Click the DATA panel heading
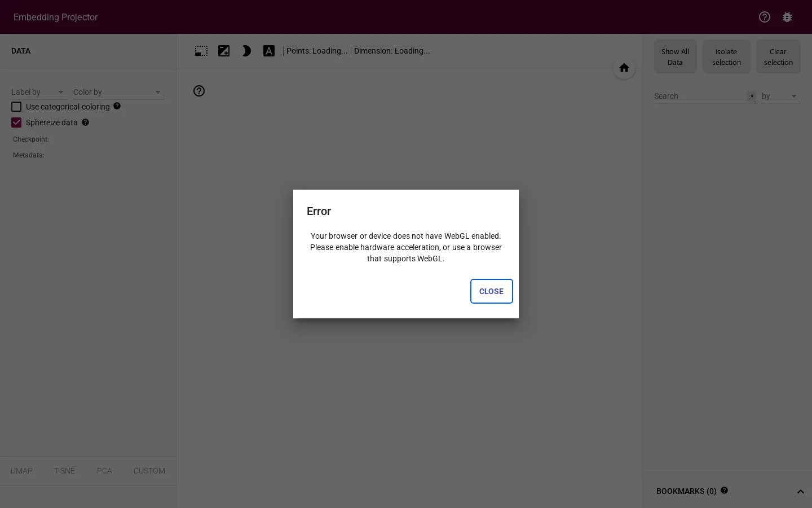Viewport: 812px width, 508px height. point(21,51)
